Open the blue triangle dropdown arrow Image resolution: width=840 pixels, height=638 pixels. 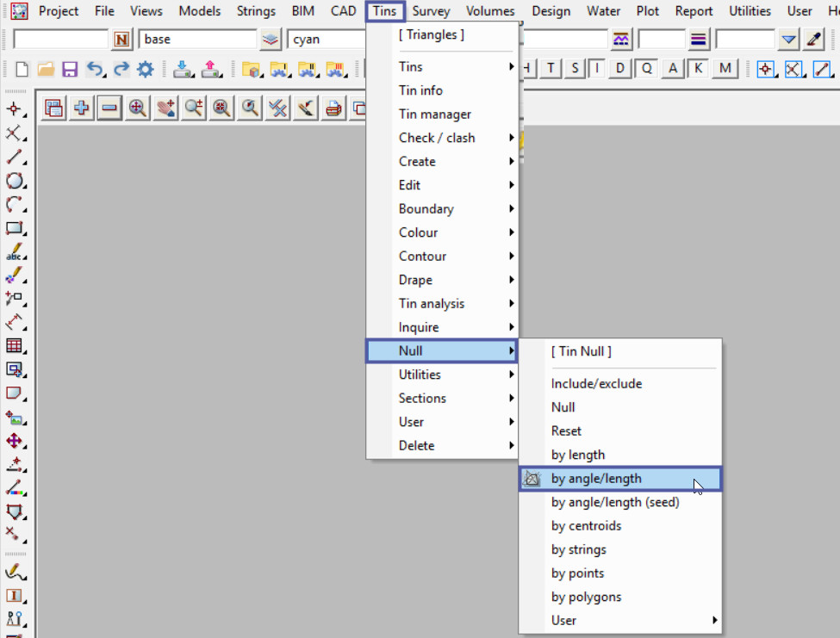point(788,40)
